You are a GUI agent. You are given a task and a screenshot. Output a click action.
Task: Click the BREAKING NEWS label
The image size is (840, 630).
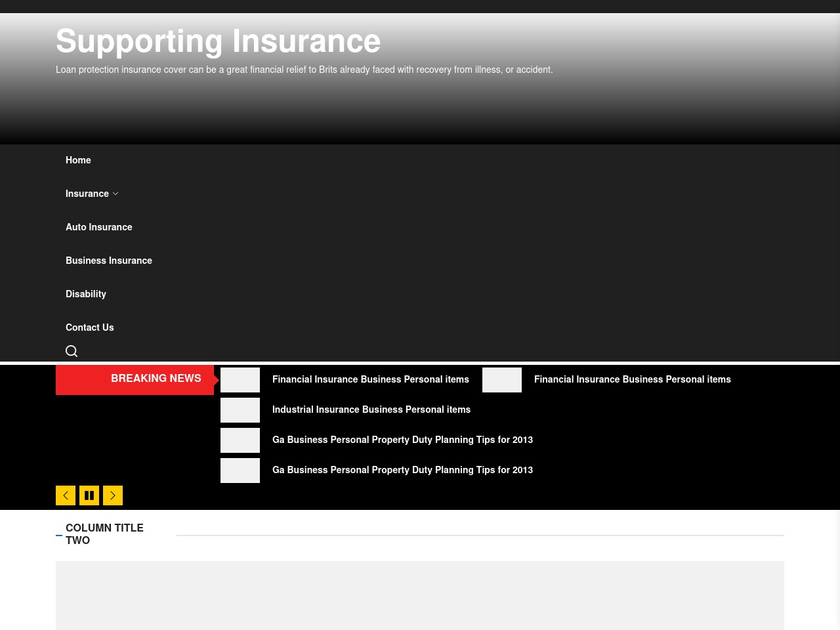156,379
